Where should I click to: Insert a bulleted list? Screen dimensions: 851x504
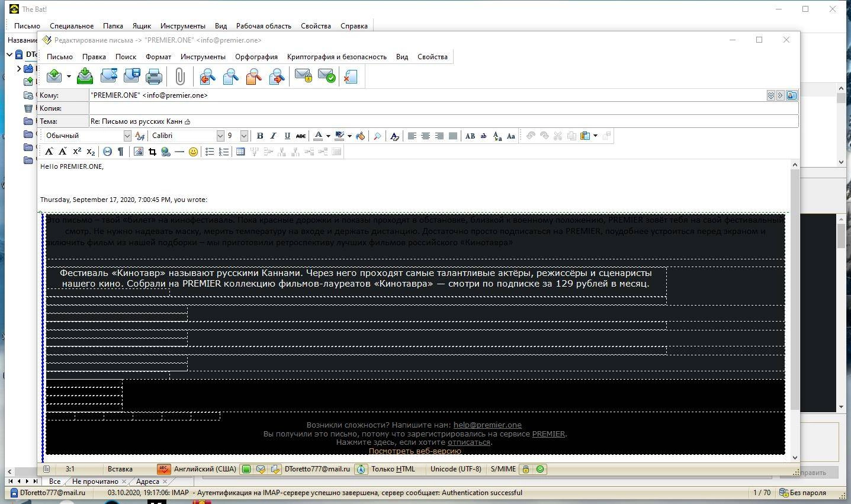[x=210, y=152]
